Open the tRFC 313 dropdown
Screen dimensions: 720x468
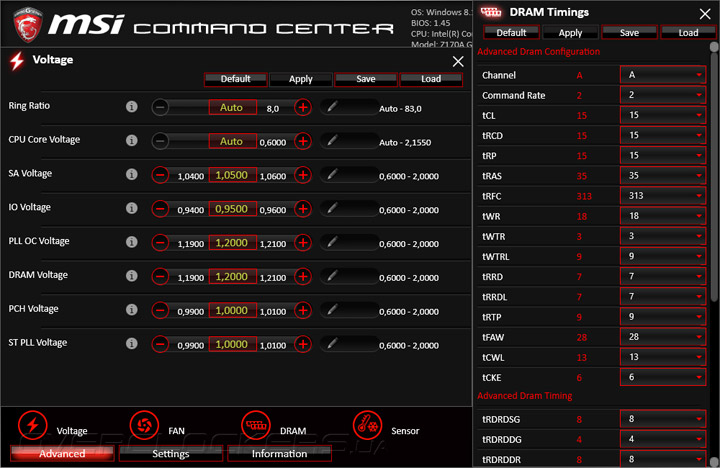(663, 196)
